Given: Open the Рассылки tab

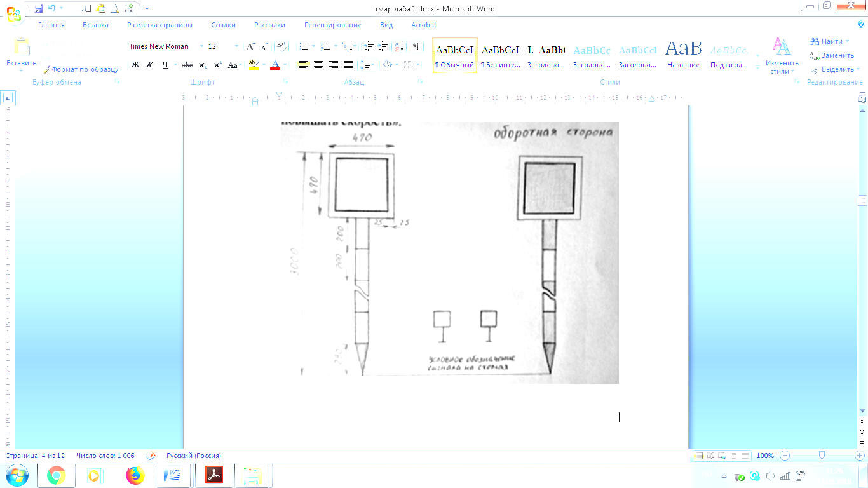Looking at the screenshot, I should [269, 25].
